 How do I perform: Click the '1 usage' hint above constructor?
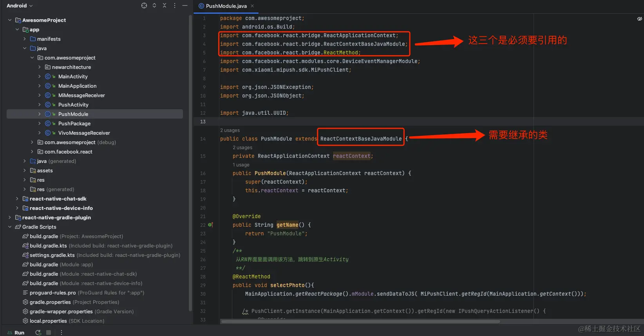tap(241, 165)
